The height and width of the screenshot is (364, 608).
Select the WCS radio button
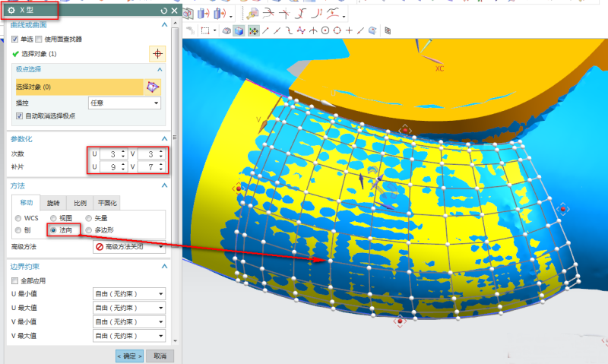tap(17, 217)
